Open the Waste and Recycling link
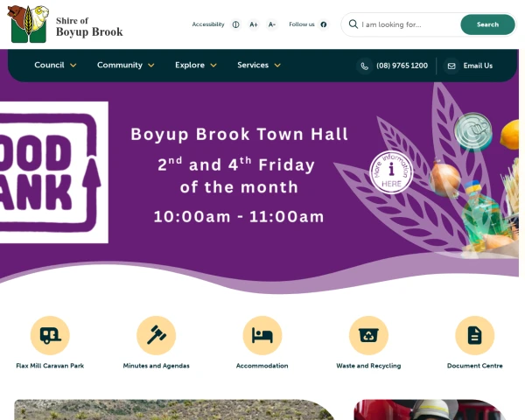The height and width of the screenshot is (420, 525). [x=368, y=366]
